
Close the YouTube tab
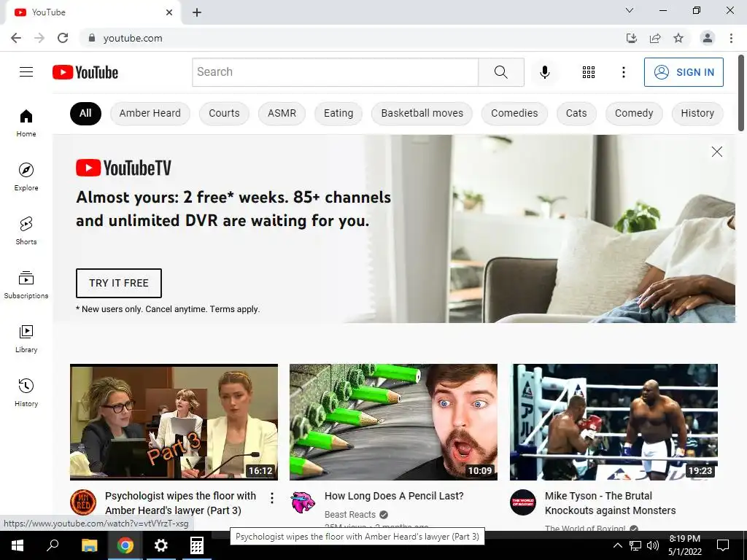pyautogui.click(x=169, y=12)
